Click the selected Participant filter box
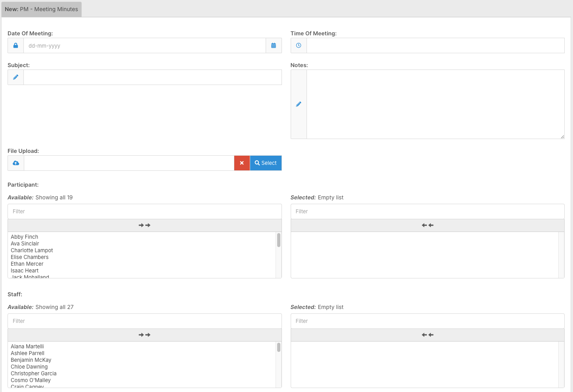Image resolution: width=573 pixels, height=392 pixels. tap(428, 212)
